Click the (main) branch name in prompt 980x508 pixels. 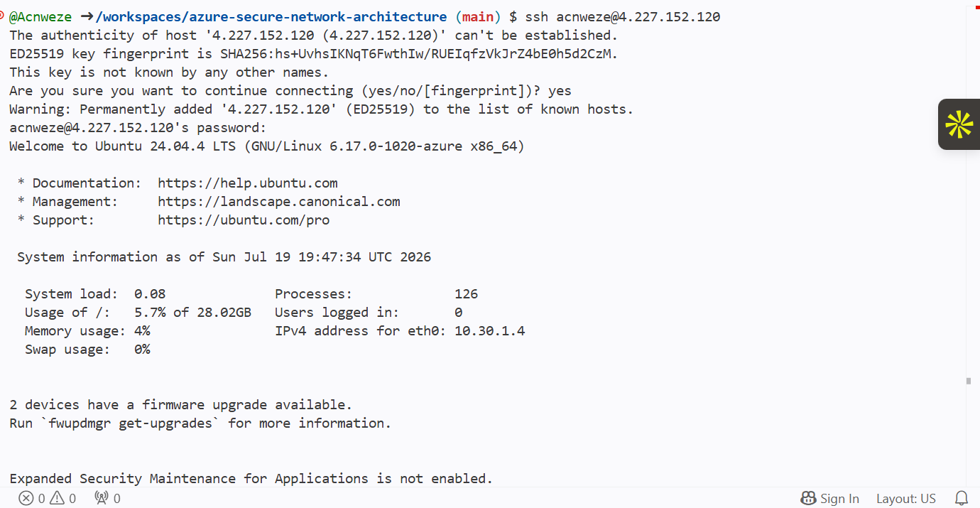tap(477, 17)
